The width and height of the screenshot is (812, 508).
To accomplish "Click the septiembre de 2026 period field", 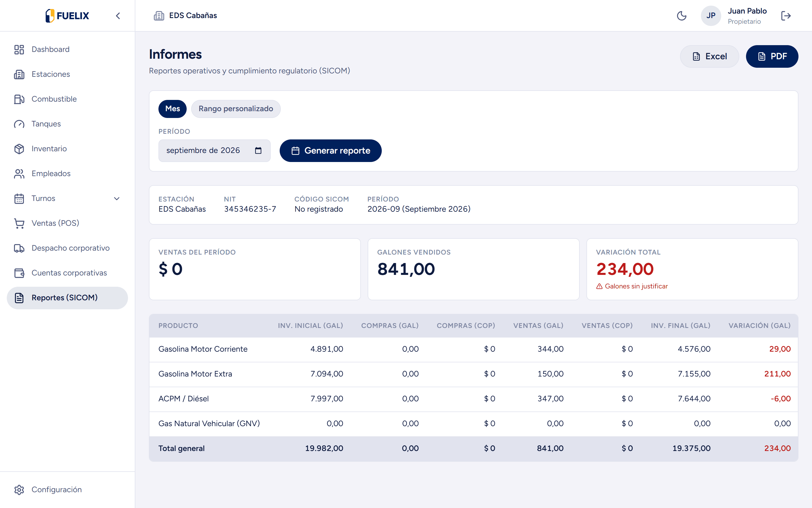I will (x=214, y=150).
